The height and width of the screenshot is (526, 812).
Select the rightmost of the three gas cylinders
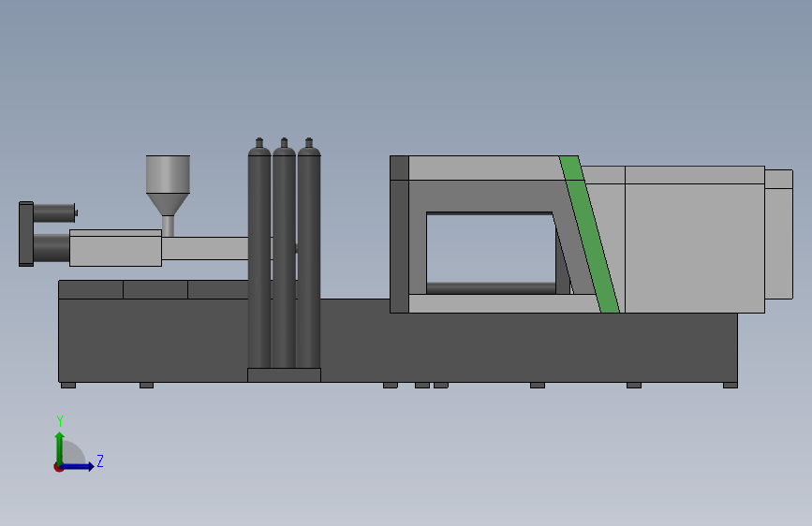coord(309,254)
